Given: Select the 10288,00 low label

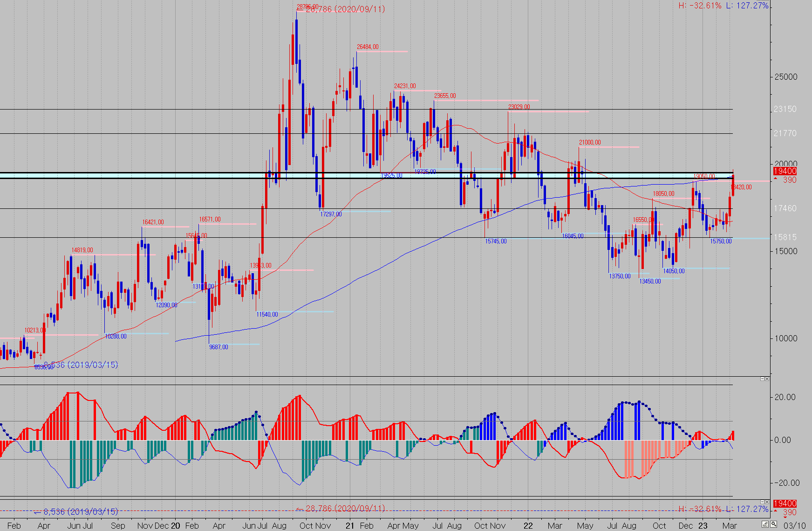Looking at the screenshot, I should click(116, 337).
